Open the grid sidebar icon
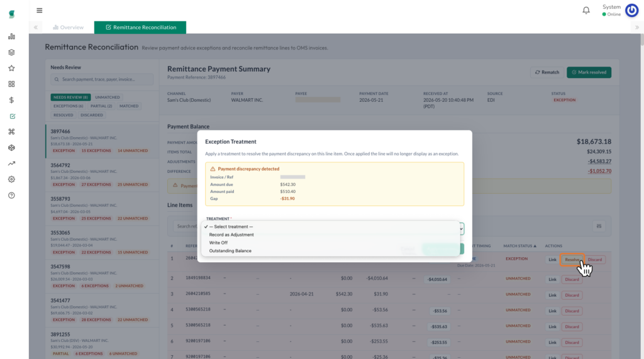The image size is (644, 359). click(x=11, y=84)
